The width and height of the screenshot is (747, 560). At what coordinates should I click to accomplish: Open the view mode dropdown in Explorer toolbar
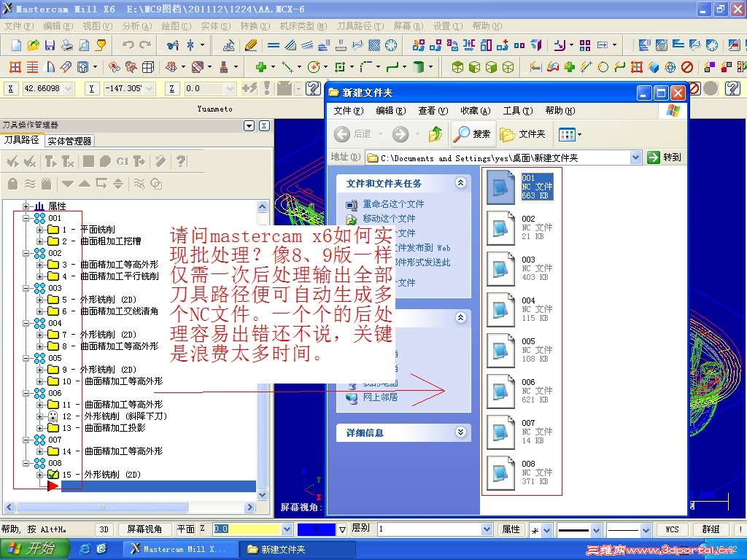[579, 135]
